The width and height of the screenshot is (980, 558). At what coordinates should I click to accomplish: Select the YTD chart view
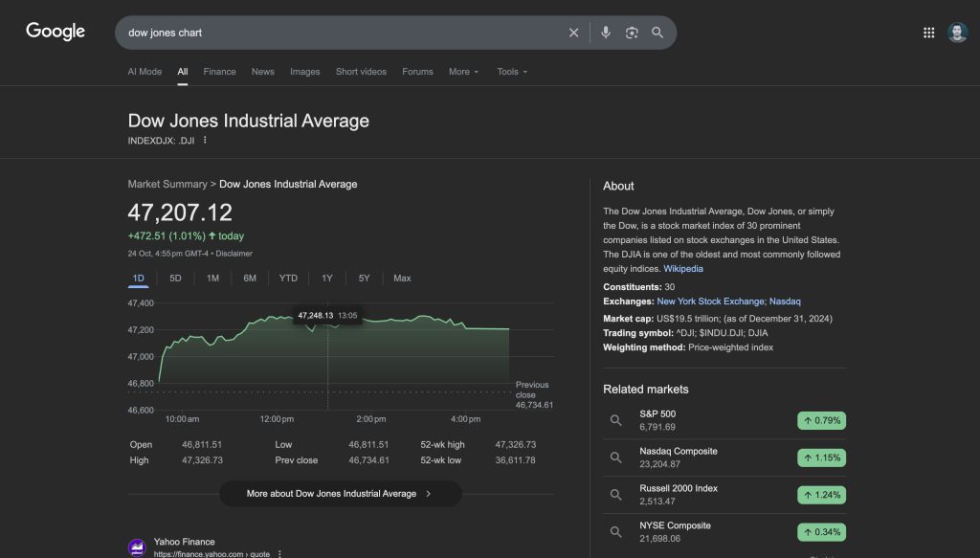[x=286, y=278]
